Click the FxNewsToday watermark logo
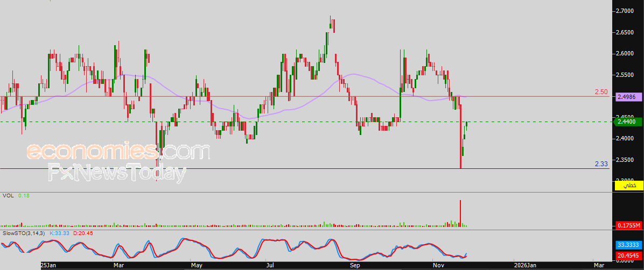The width and height of the screenshot is (644, 270). point(117,173)
